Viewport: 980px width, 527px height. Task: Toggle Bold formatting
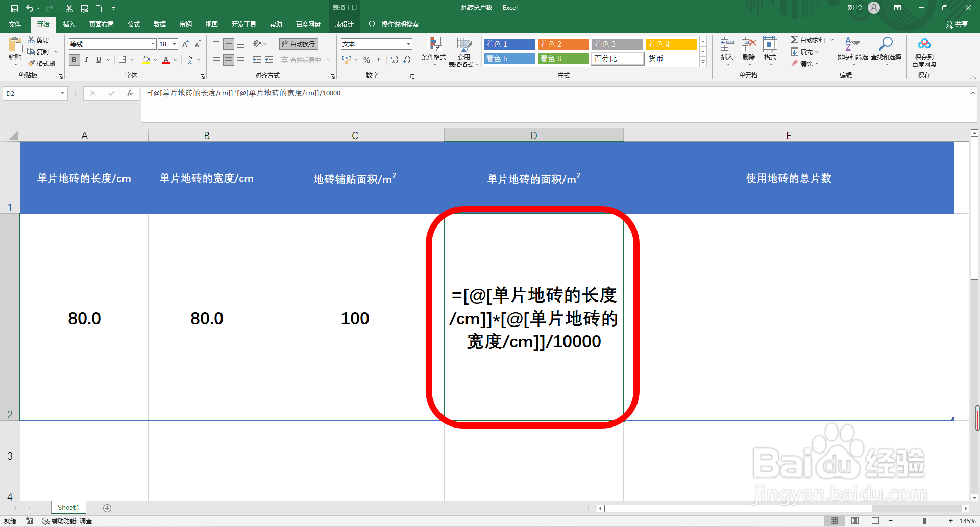[75, 60]
